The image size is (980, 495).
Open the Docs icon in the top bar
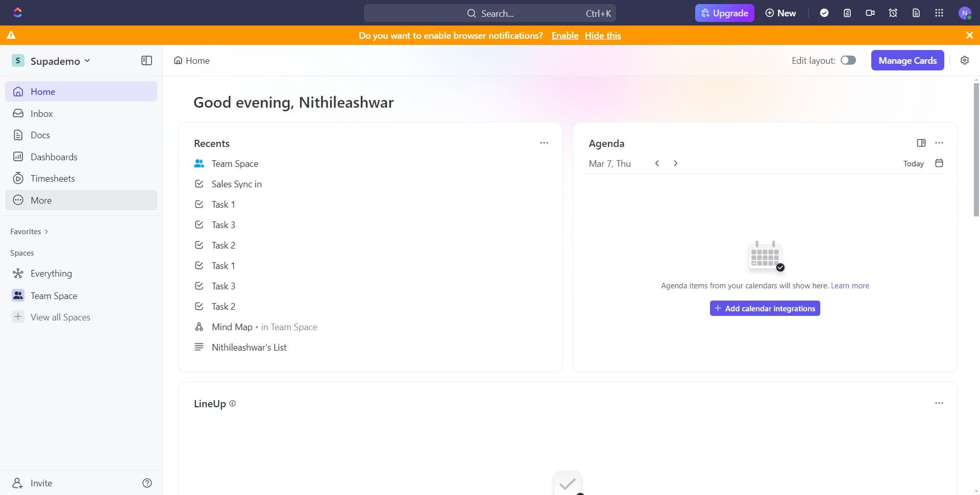point(916,13)
